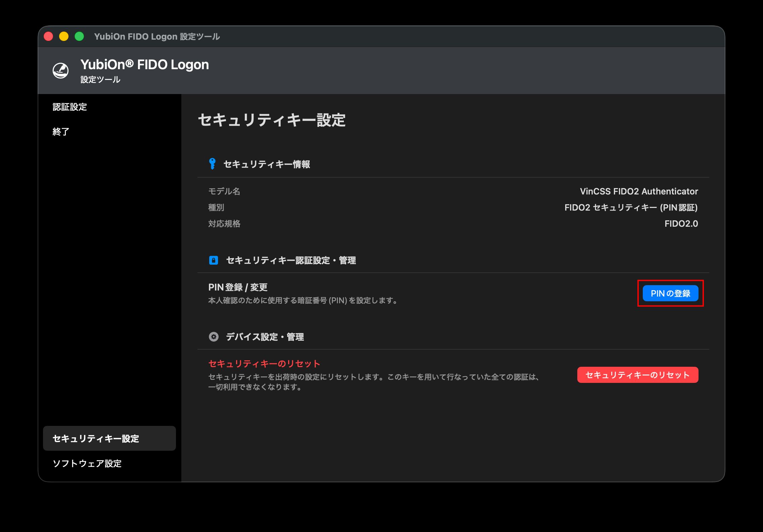Select セキュリティキー設定 in the sidebar
Viewport: 763px width, 532px height.
click(x=109, y=438)
